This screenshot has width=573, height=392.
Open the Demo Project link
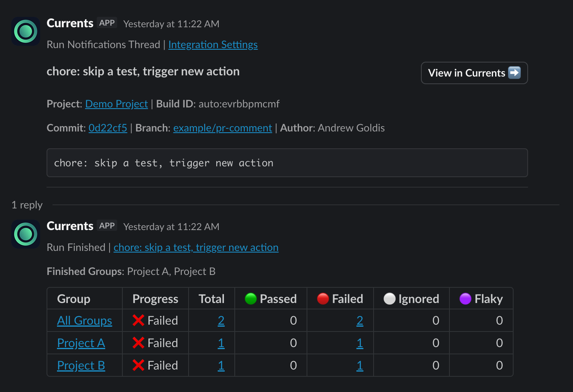116,104
